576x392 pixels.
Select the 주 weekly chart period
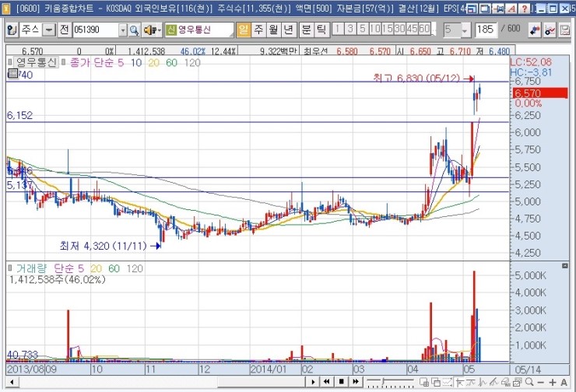(258, 30)
